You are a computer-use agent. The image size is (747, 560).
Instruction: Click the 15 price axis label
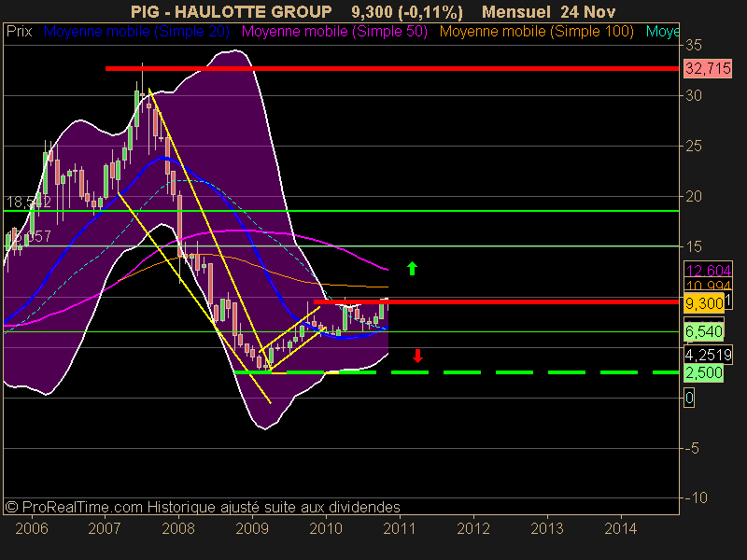(x=694, y=246)
